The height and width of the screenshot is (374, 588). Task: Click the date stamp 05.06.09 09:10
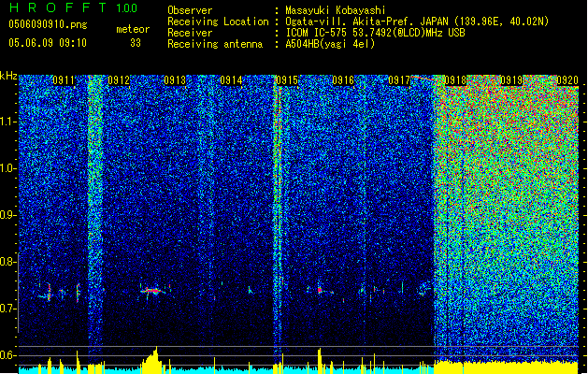(48, 43)
